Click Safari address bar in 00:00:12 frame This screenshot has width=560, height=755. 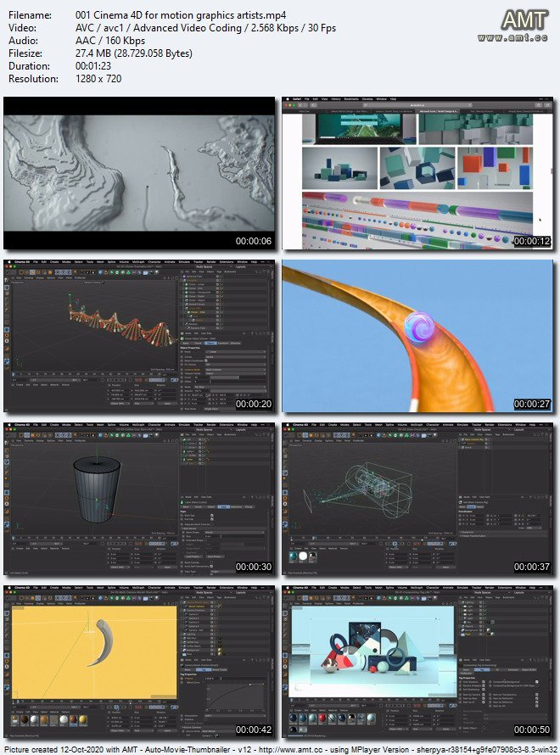point(417,105)
